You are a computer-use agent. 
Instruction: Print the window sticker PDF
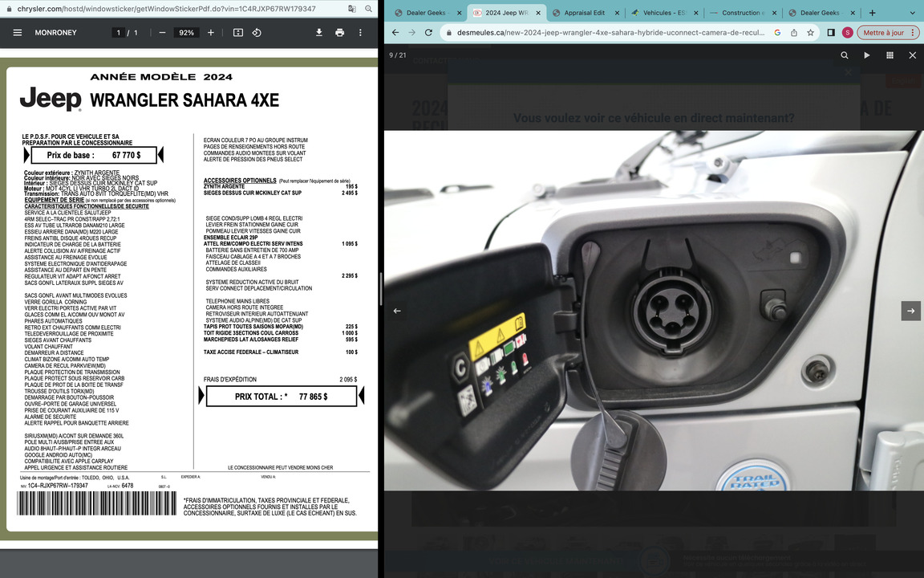(340, 32)
